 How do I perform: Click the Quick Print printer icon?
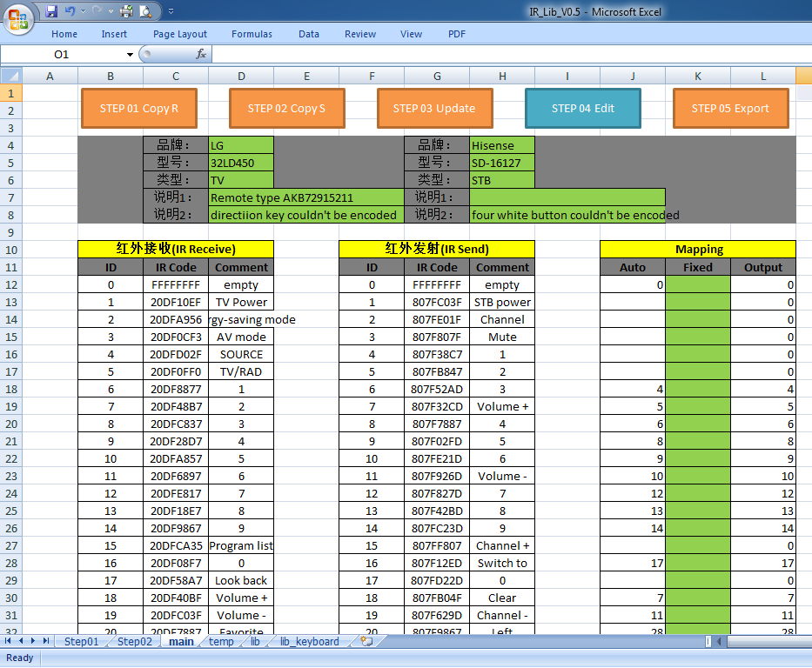pyautogui.click(x=126, y=11)
